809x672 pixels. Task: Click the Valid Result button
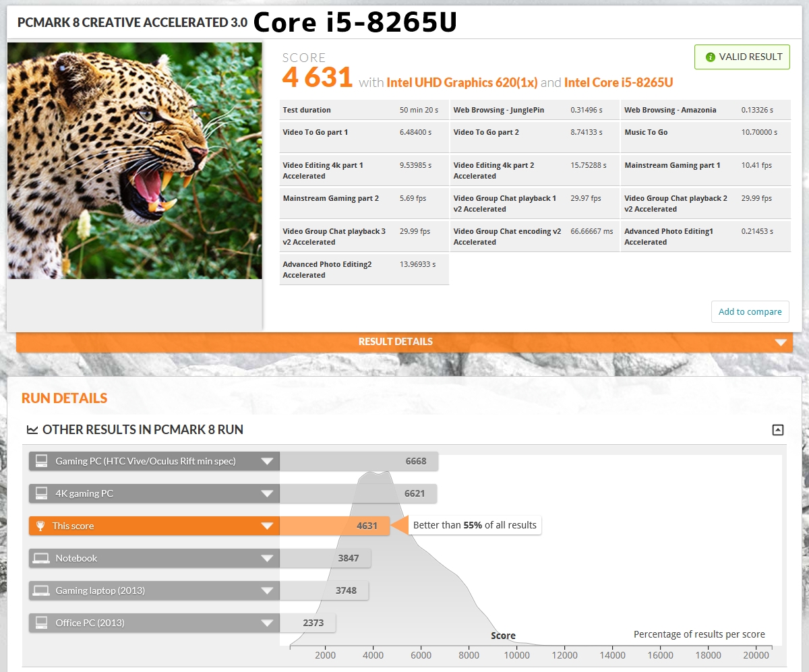click(x=742, y=57)
